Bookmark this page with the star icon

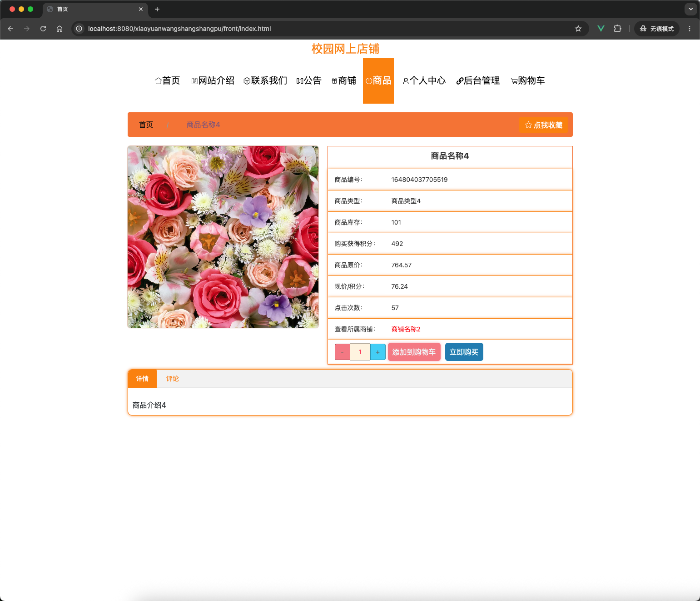(x=578, y=29)
